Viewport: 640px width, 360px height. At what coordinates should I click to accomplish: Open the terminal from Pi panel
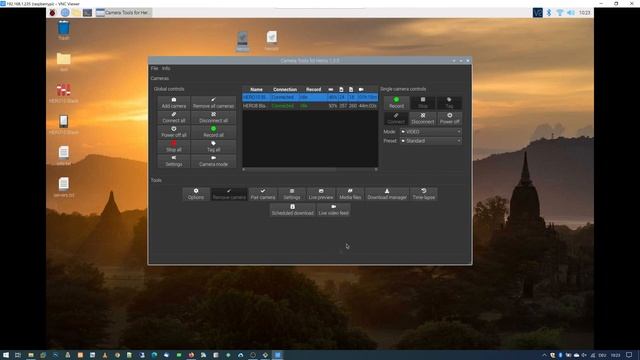pyautogui.click(x=88, y=13)
